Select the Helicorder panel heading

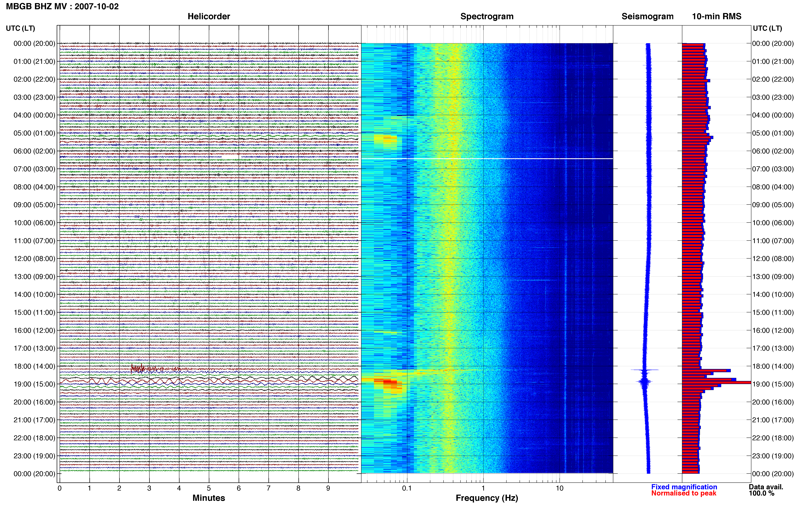point(209,16)
